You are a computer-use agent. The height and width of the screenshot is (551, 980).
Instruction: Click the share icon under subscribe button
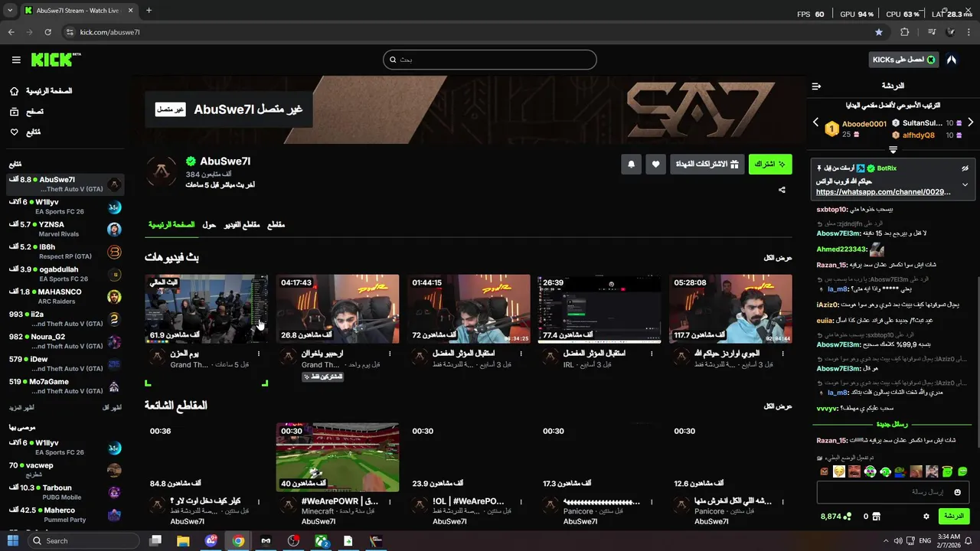(782, 190)
